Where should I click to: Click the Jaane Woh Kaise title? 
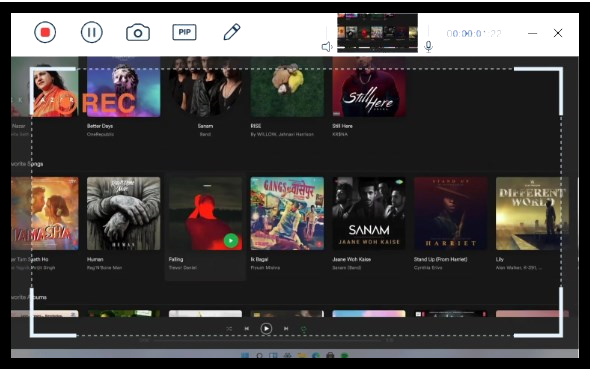[351, 260]
